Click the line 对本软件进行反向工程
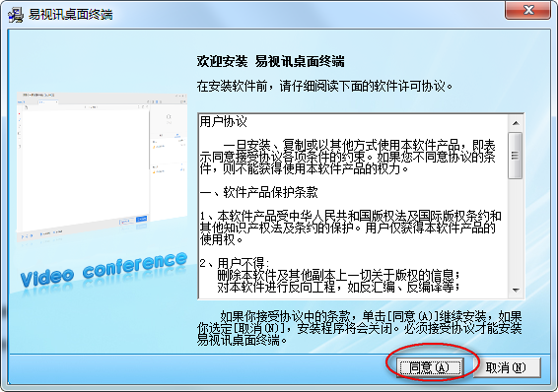 pos(338,287)
